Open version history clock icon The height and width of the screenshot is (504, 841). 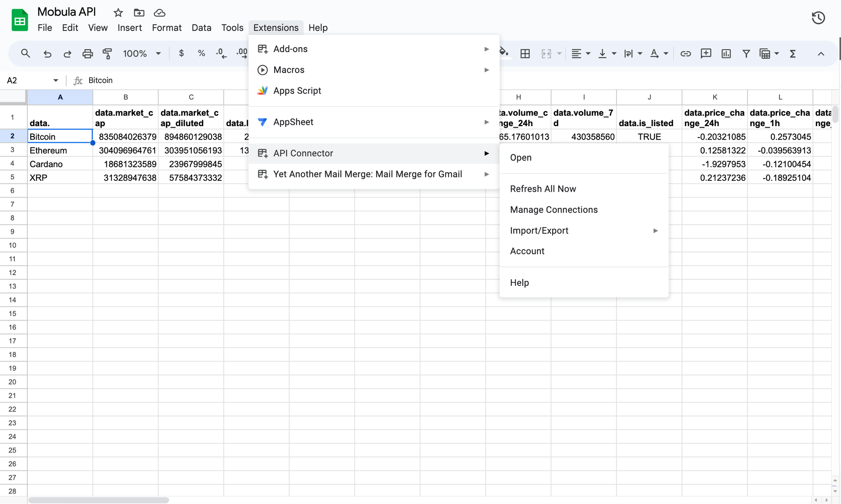(x=818, y=18)
